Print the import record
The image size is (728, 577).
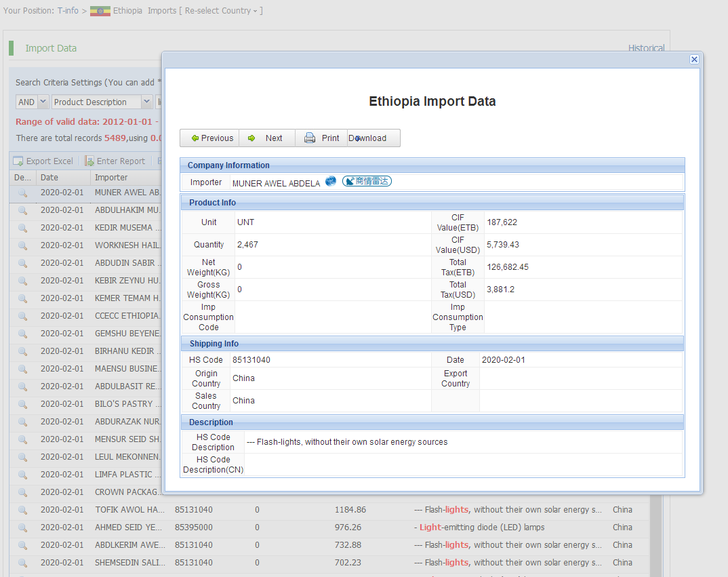pos(322,138)
